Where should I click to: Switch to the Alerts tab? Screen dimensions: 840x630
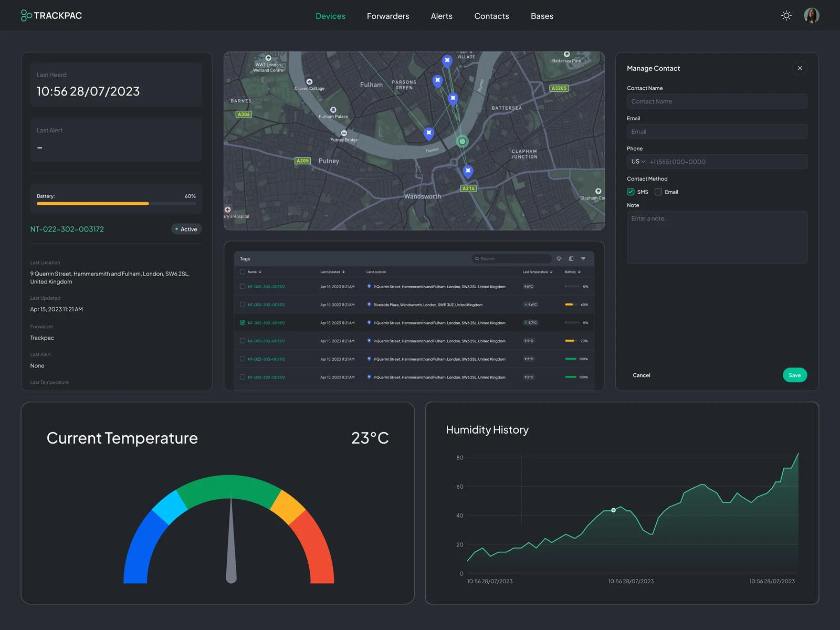click(x=442, y=16)
